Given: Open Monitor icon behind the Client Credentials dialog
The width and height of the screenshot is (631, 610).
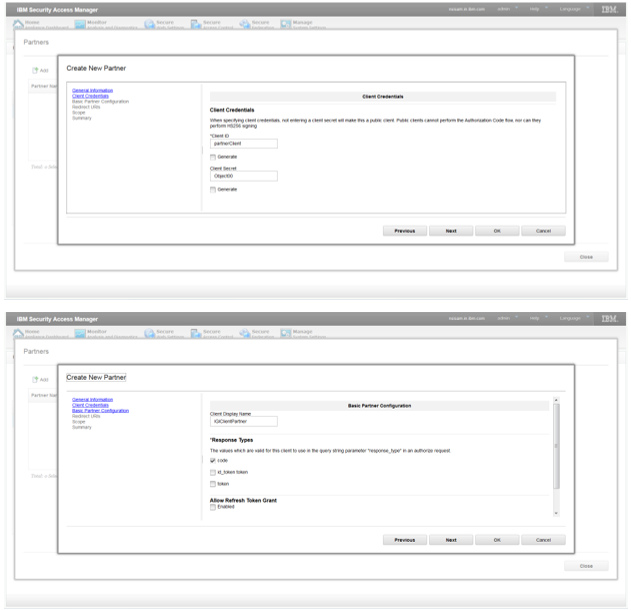Looking at the screenshot, I should (80, 25).
